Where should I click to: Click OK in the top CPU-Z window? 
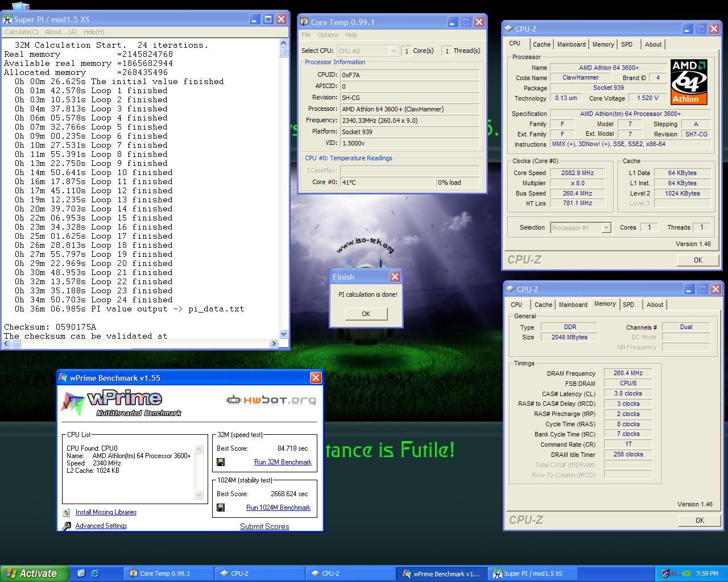point(698,260)
